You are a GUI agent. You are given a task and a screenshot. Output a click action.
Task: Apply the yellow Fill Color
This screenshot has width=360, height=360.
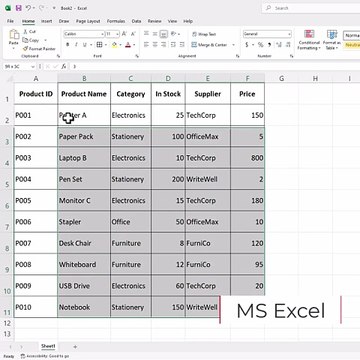pos(114,45)
